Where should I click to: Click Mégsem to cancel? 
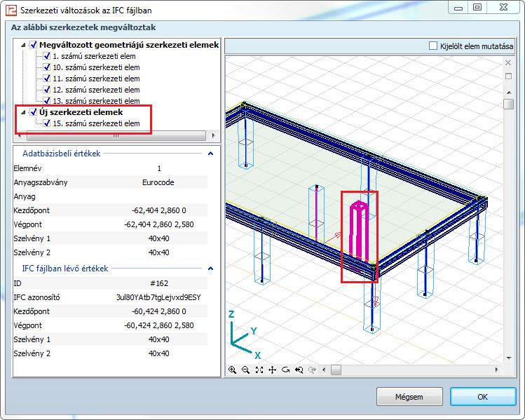[409, 397]
